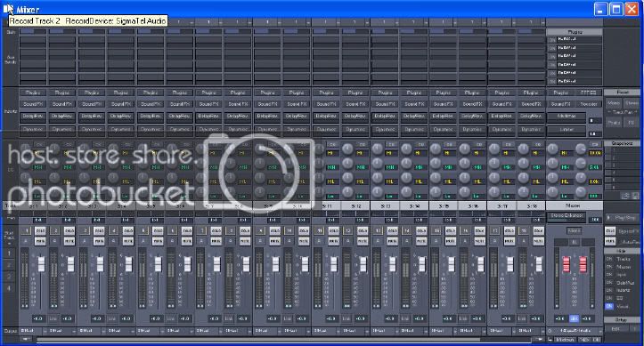This screenshot has height=346, width=644.
Task: Click the Mixer window title icon
Action: point(8,8)
